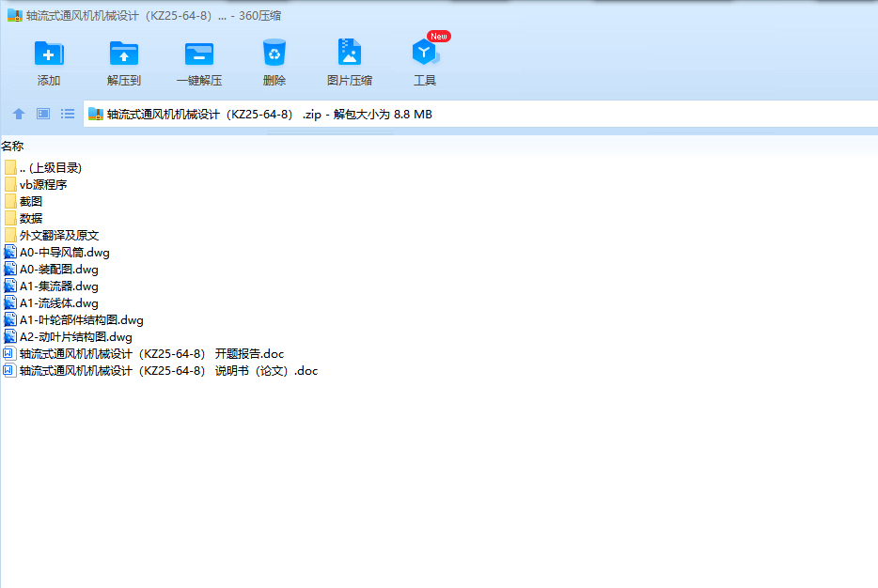Click the 删除 (Delete) trash icon
The height and width of the screenshot is (588, 878).
coord(274,54)
